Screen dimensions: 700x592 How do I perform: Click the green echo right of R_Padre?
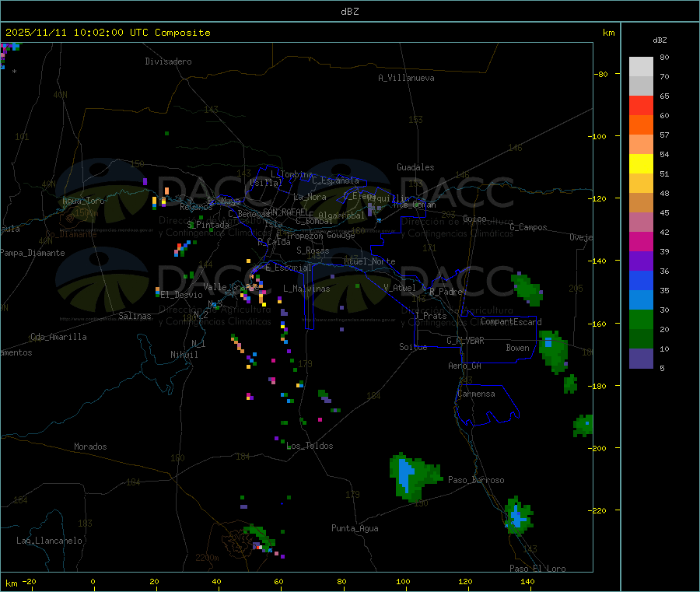(527, 289)
